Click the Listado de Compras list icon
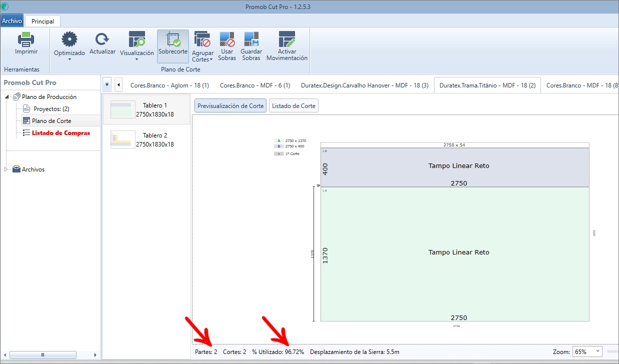Viewport: 619px width, 364px height. [26, 133]
